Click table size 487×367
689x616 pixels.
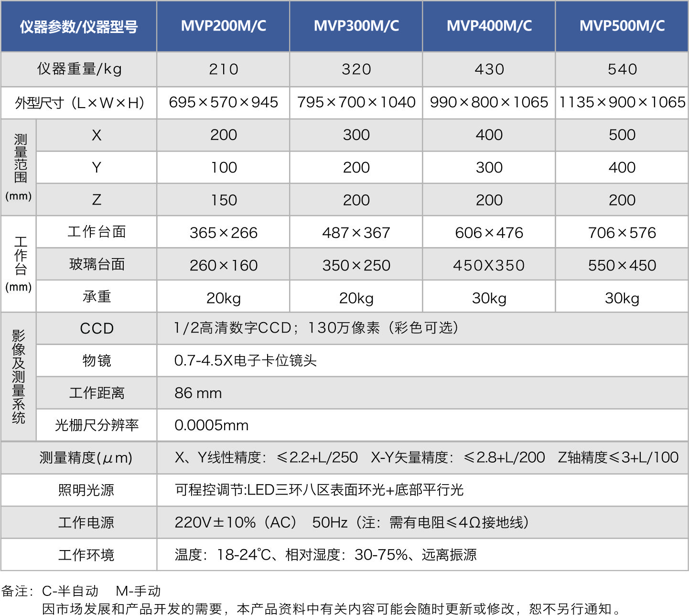[356, 232]
